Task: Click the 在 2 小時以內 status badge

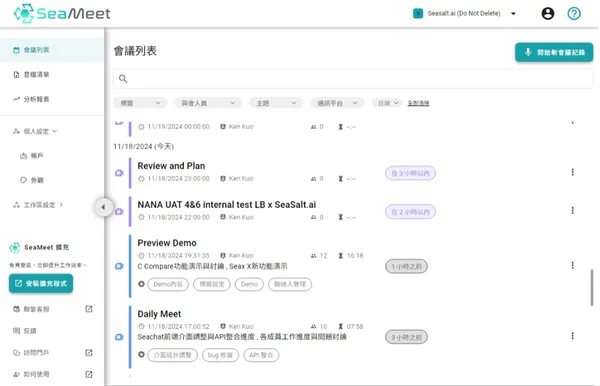Action: click(x=410, y=212)
